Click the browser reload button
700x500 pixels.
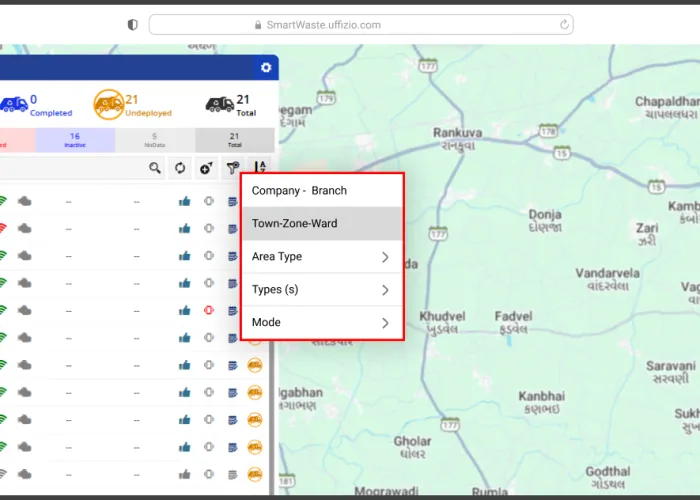(x=565, y=24)
